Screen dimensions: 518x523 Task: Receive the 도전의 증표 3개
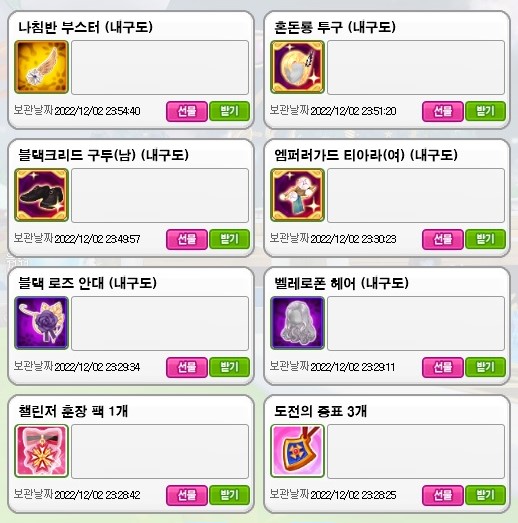485,495
